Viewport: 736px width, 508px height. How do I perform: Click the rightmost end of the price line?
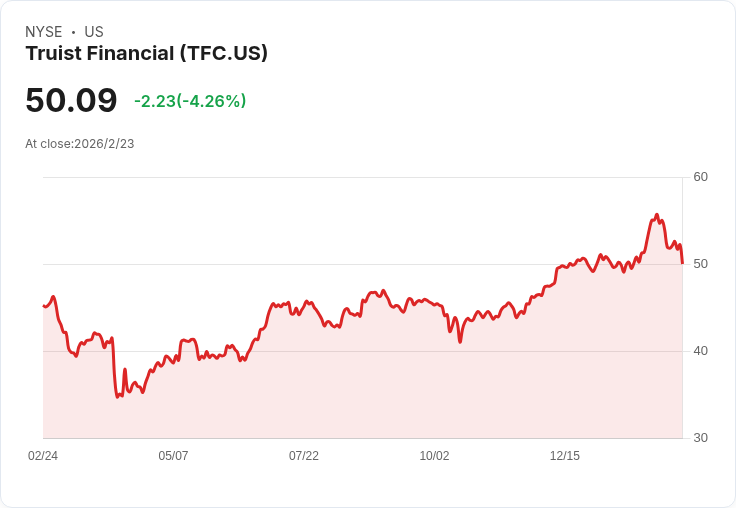click(682, 263)
